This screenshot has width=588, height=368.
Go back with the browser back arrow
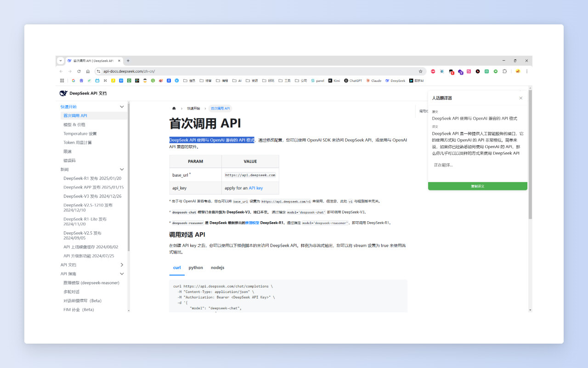pyautogui.click(x=61, y=71)
